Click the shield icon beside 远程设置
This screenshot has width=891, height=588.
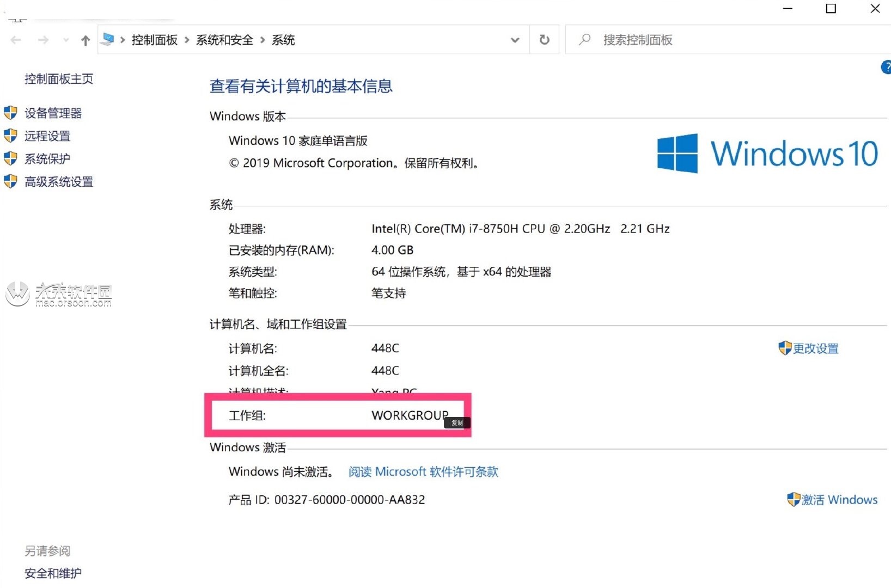click(10, 136)
